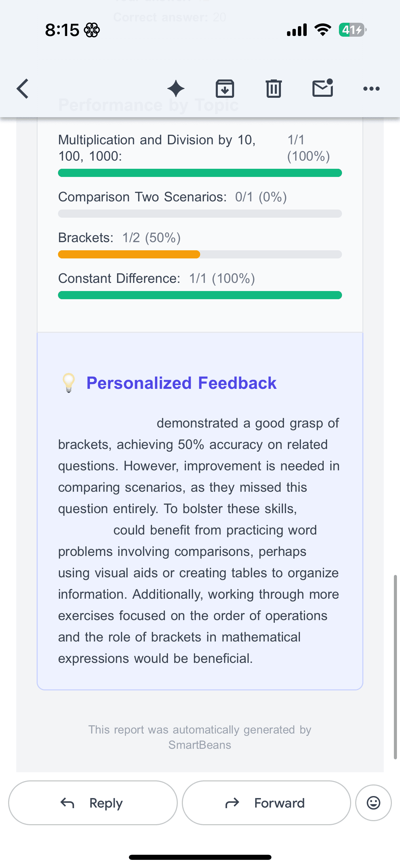This screenshot has height=868, width=400.
Task: Mark email as unread envelope icon
Action: (x=322, y=88)
